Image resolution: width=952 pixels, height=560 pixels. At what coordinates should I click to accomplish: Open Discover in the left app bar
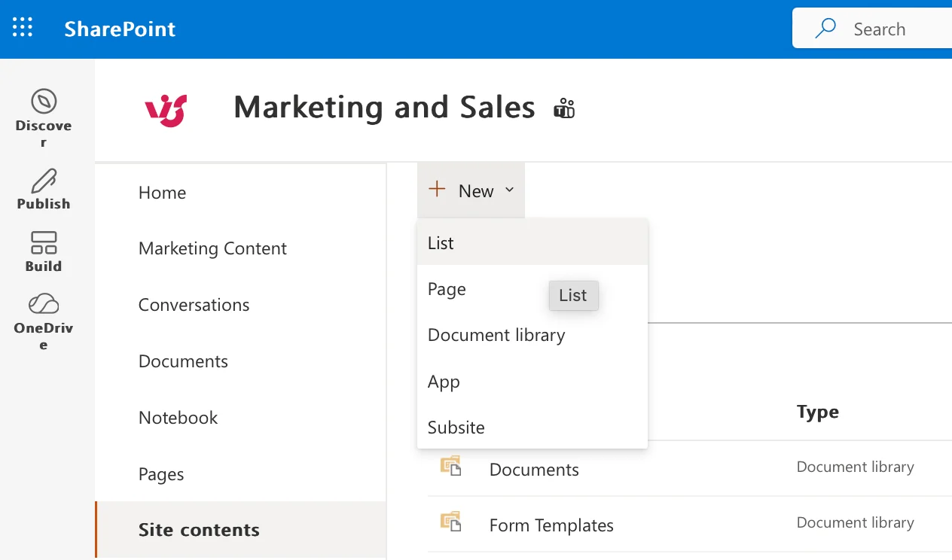(x=44, y=118)
